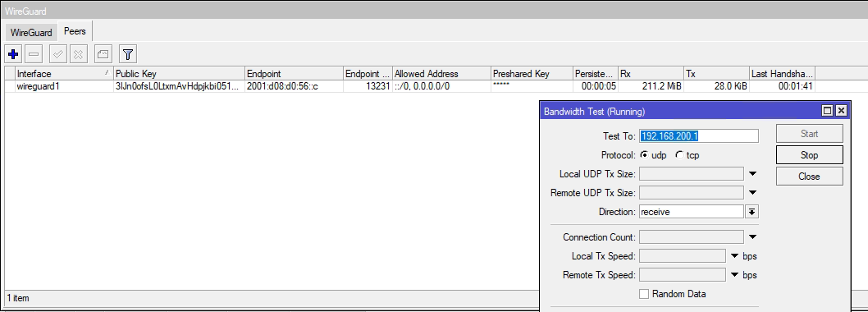Enable the Random Data checkbox
The image size is (868, 312).
[644, 294]
